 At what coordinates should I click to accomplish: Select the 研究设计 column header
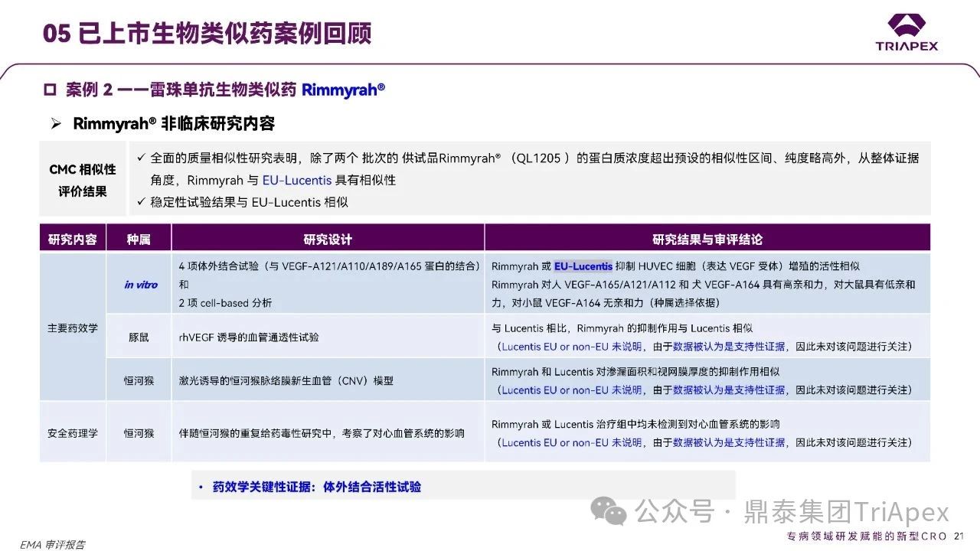(x=328, y=239)
